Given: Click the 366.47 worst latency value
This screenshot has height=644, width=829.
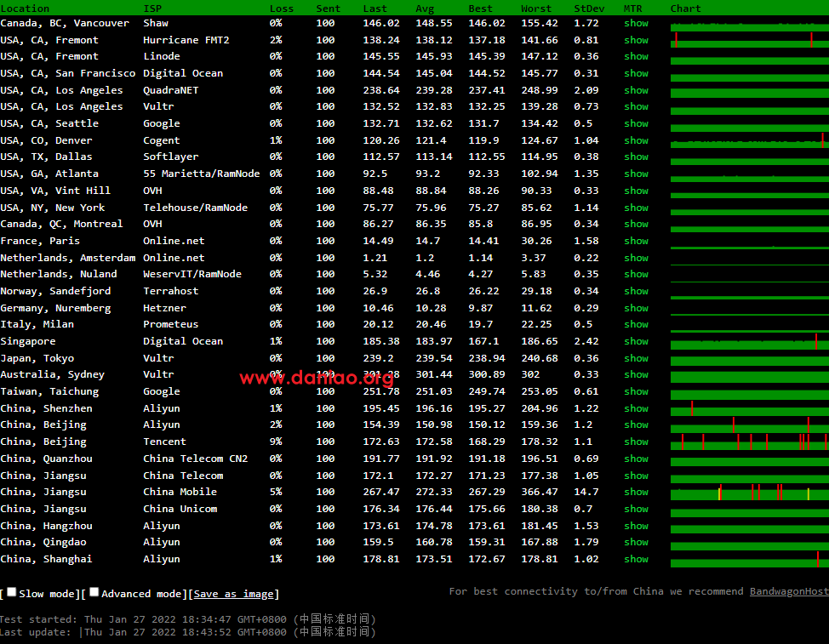Looking at the screenshot, I should click(540, 492).
